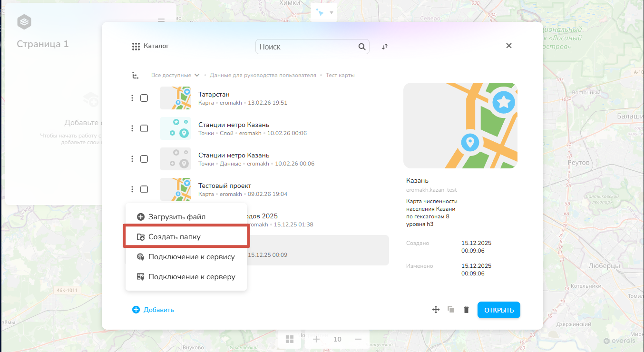
Task: Click the Каталог label
Action: [156, 46]
